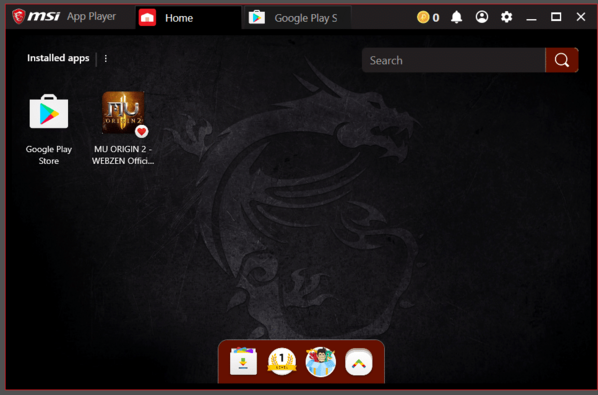This screenshot has height=395, width=598.
Task: Click the red heart badge on MU ORIGIN
Action: coord(141,132)
